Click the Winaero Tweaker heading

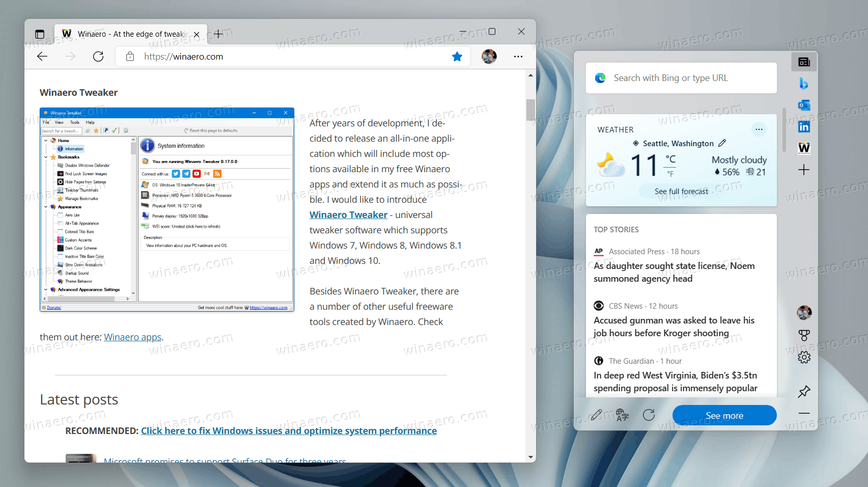79,93
